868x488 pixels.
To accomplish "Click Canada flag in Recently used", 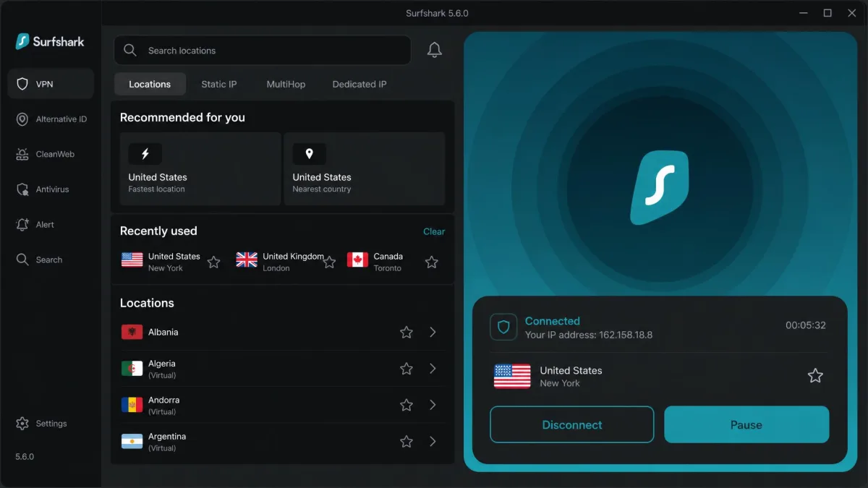I will [357, 260].
